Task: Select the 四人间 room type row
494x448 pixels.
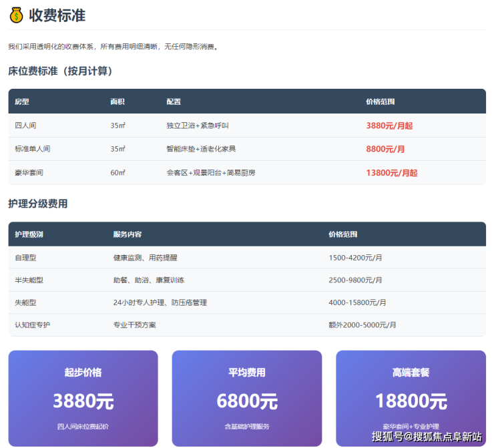Action: 28,126
